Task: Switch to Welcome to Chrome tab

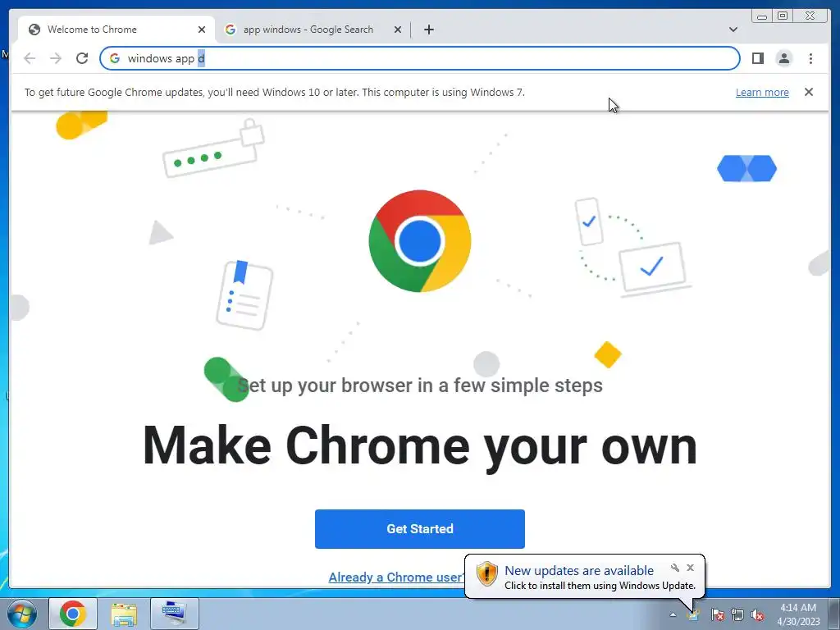Action: pyautogui.click(x=116, y=30)
